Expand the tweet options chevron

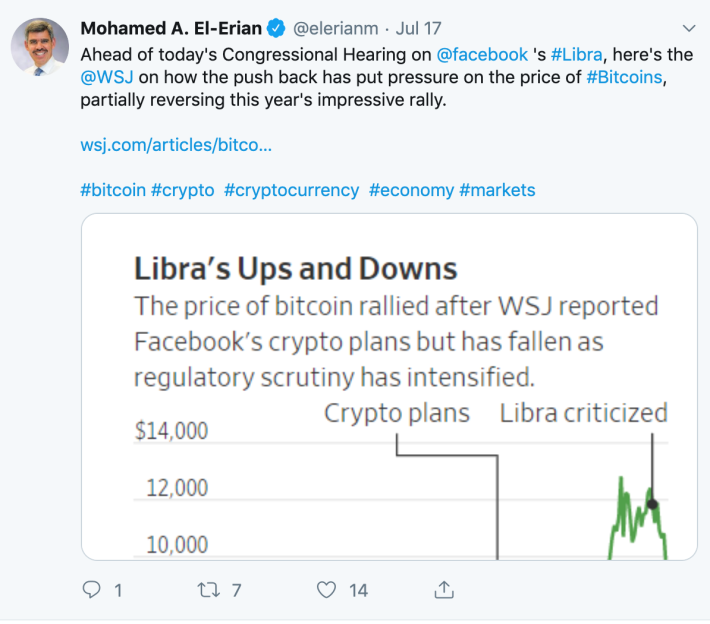[689, 28]
